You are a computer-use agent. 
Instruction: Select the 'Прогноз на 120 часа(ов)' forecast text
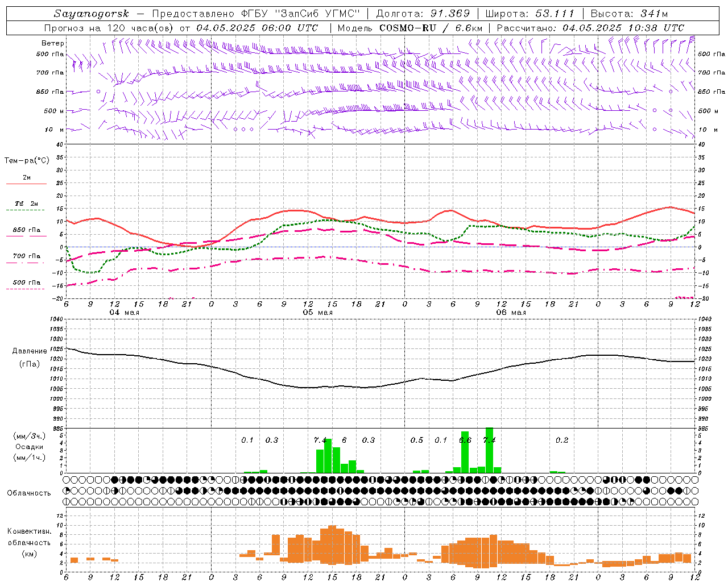click(109, 28)
